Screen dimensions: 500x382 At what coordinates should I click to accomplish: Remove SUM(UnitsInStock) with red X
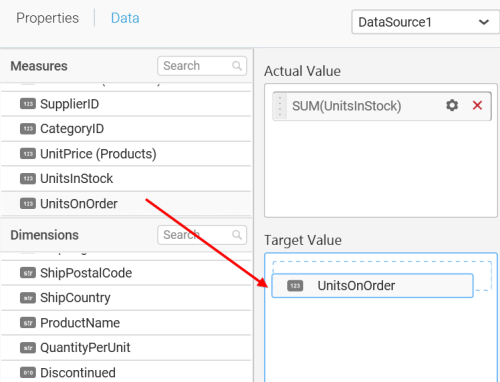(x=477, y=106)
